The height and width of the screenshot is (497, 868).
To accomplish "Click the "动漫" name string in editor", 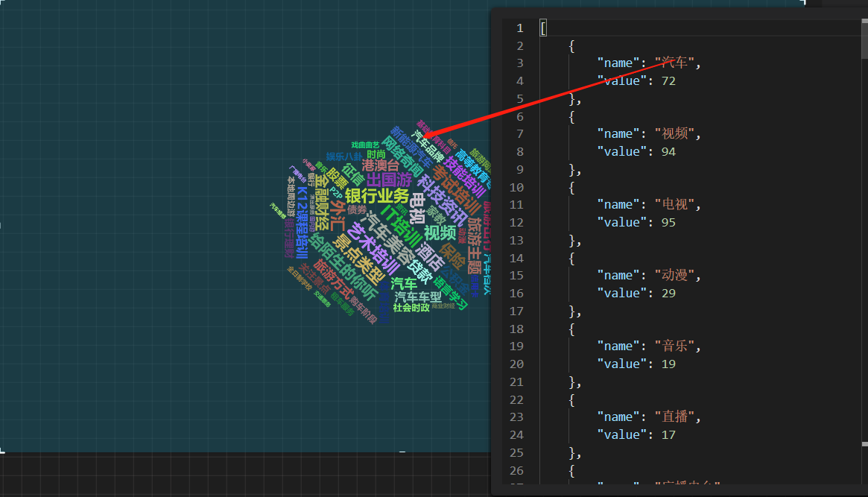I will coord(674,275).
